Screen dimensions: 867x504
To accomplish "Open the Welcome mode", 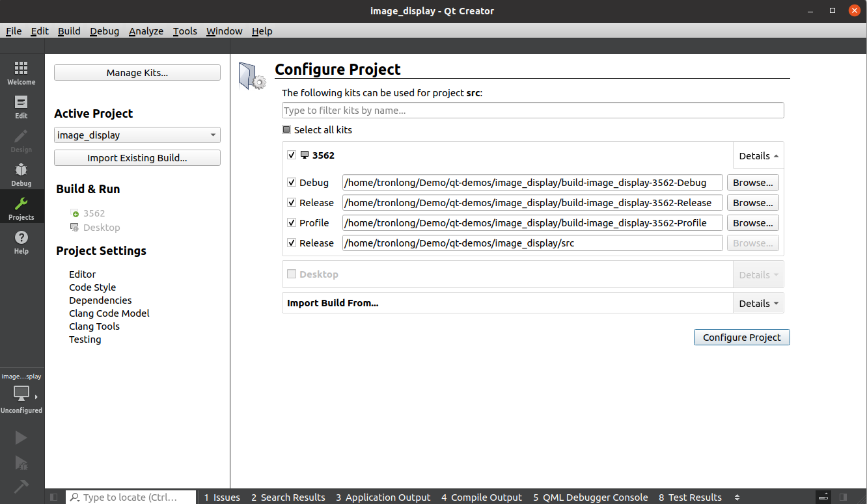I will pos(21,73).
